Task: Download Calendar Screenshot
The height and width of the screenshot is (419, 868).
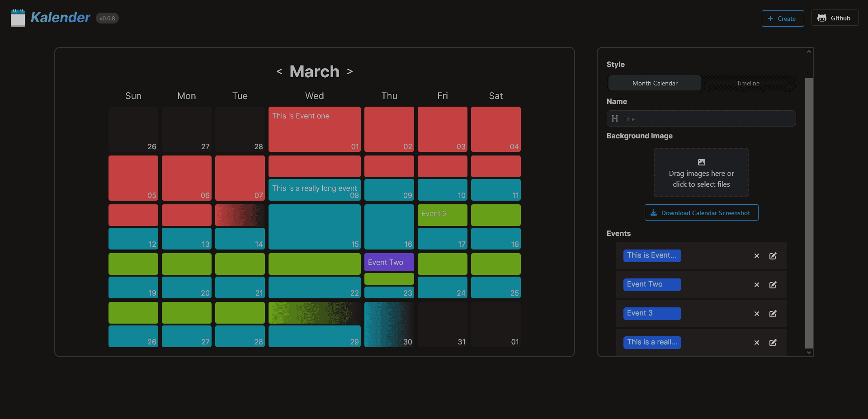Action: [x=702, y=212]
